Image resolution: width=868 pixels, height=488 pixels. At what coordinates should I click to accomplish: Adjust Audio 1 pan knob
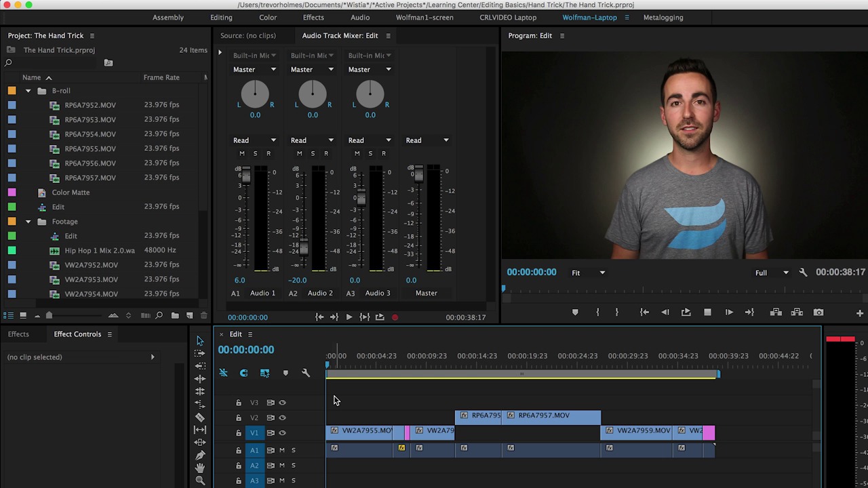tap(255, 94)
